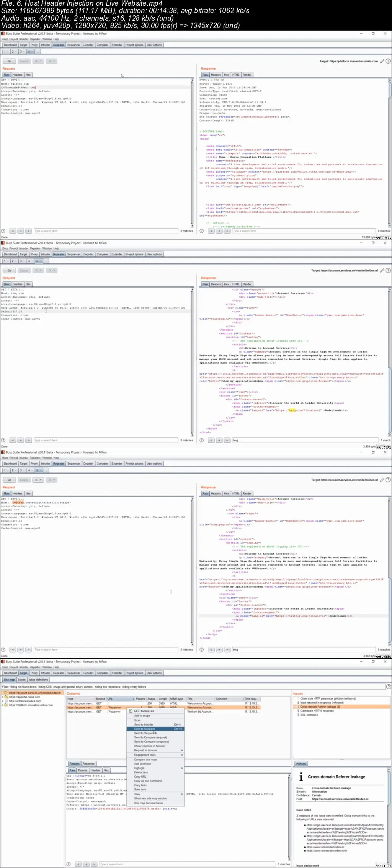Select Add to scope in the context menu
Viewport: 392px width, 868px height.
point(155,716)
